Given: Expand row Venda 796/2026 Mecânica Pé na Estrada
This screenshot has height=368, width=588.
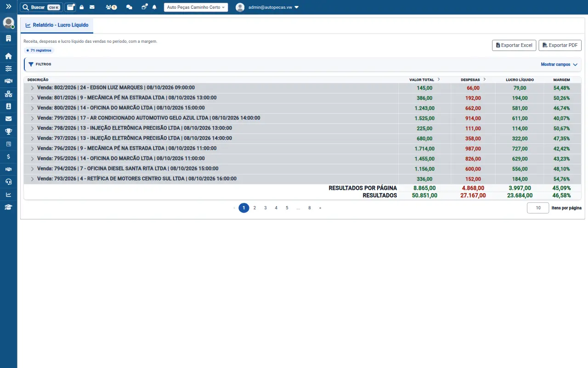Looking at the screenshot, I should tap(32, 149).
